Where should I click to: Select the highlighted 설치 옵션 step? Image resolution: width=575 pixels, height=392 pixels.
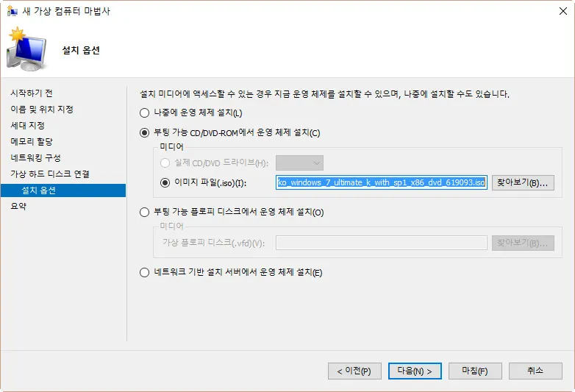[x=63, y=190]
